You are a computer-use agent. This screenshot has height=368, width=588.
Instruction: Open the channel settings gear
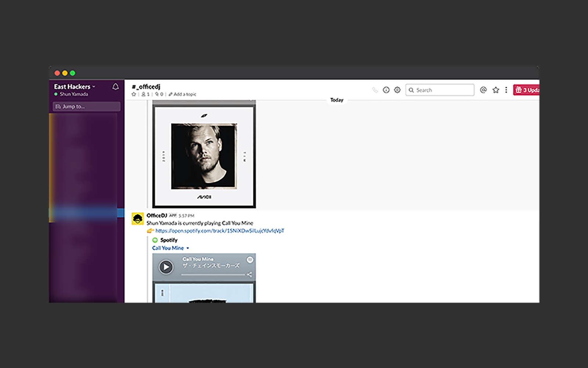coord(397,89)
